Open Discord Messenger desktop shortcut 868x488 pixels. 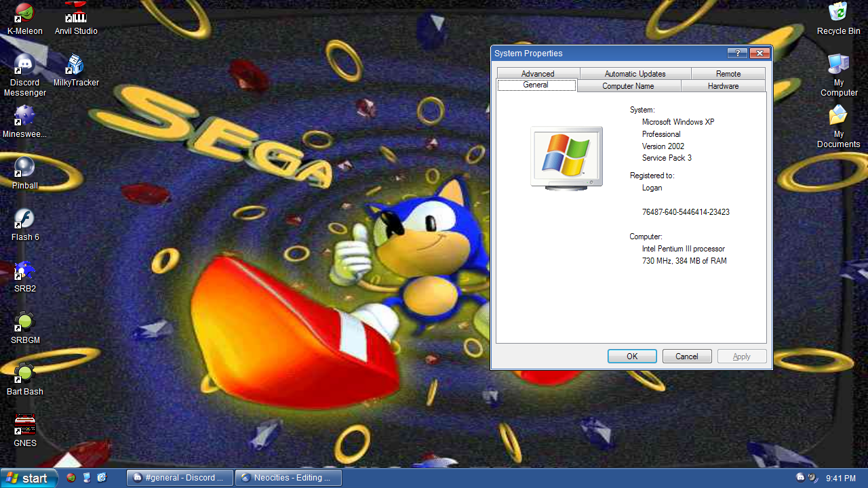coord(24,65)
